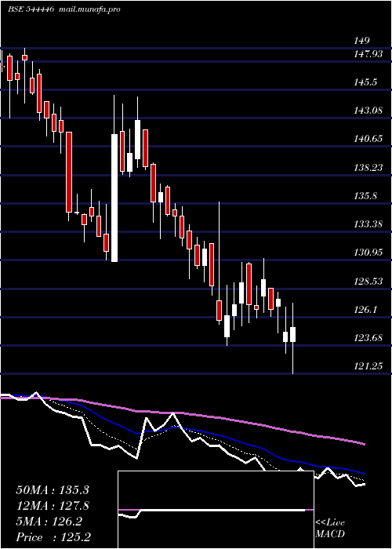Screen dimensions: 392x549
Task: Select the 121.25 price level label
Action: (x=368, y=366)
